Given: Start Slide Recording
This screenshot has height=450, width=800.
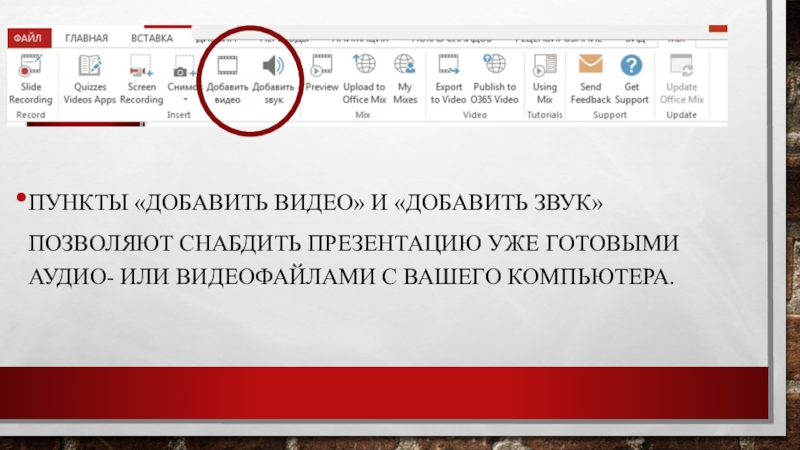Looking at the screenshot, I should 30,78.
